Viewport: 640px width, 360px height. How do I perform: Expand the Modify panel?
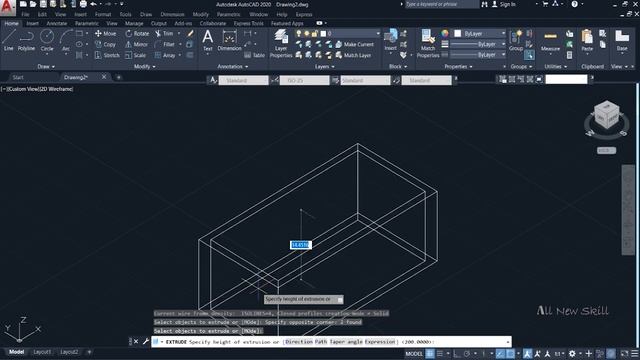click(144, 67)
